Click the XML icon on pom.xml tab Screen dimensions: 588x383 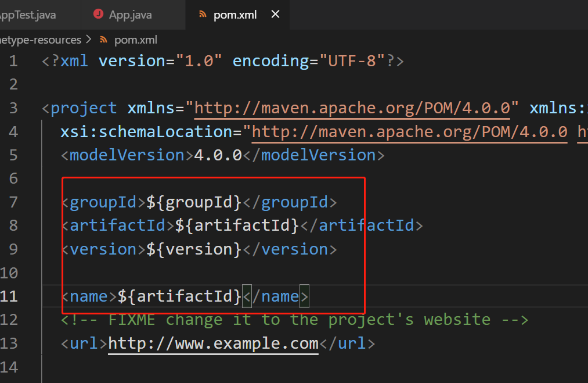tap(203, 14)
